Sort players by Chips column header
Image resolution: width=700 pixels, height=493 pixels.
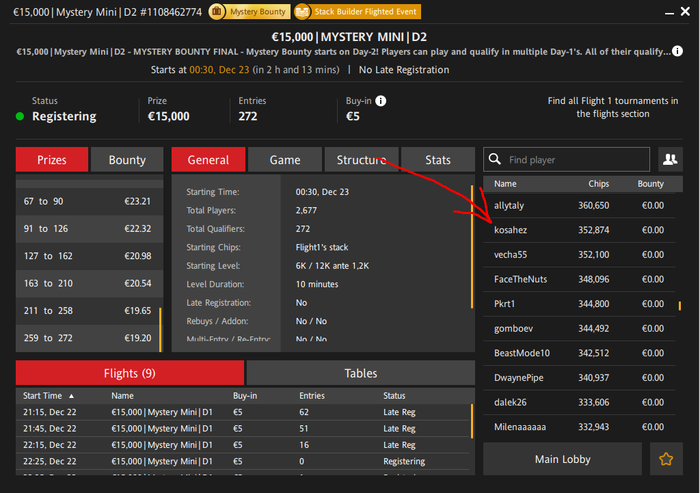(598, 184)
